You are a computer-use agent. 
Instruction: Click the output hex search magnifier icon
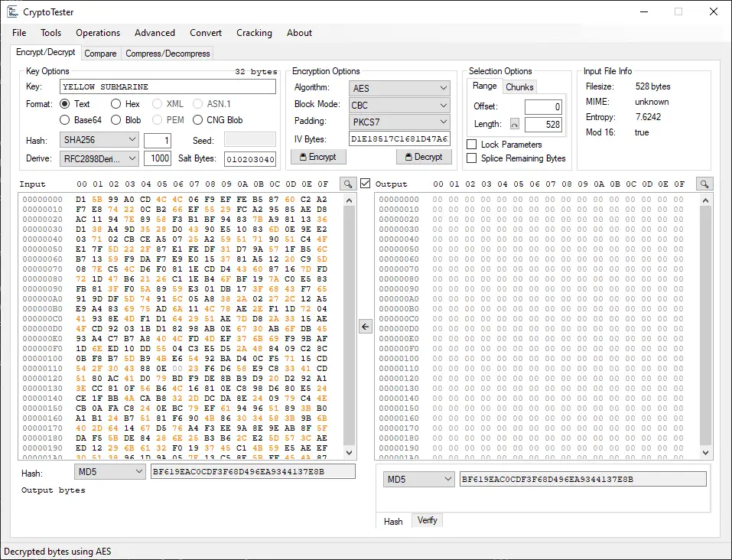point(704,184)
